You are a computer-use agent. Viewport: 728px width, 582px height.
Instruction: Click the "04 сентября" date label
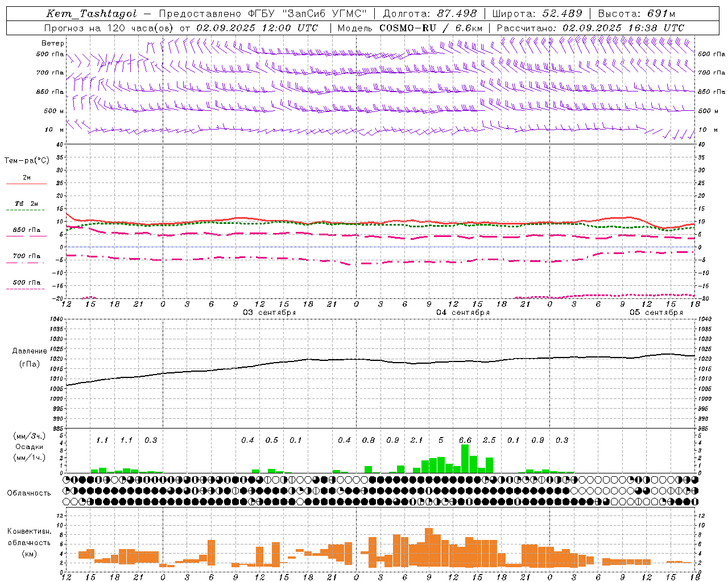pos(463,313)
